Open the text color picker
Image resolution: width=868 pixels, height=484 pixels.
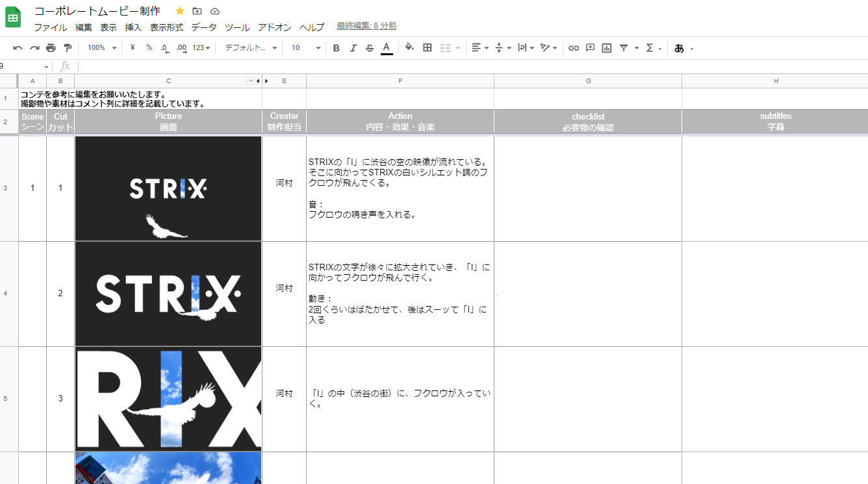tap(387, 48)
